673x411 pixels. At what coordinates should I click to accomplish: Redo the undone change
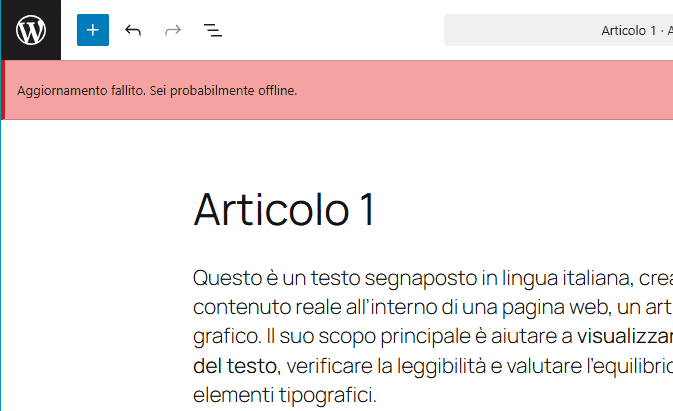click(x=173, y=30)
